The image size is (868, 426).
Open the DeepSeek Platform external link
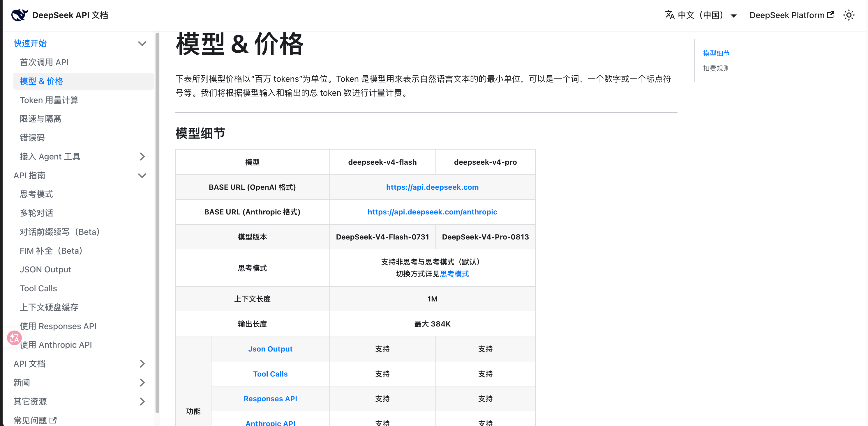coord(791,15)
